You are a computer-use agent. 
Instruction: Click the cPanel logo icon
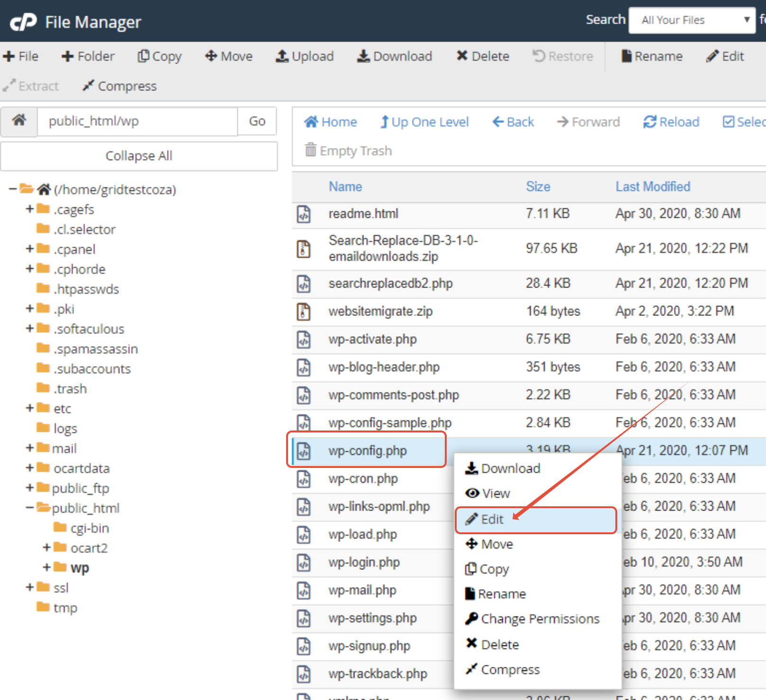coord(23,22)
